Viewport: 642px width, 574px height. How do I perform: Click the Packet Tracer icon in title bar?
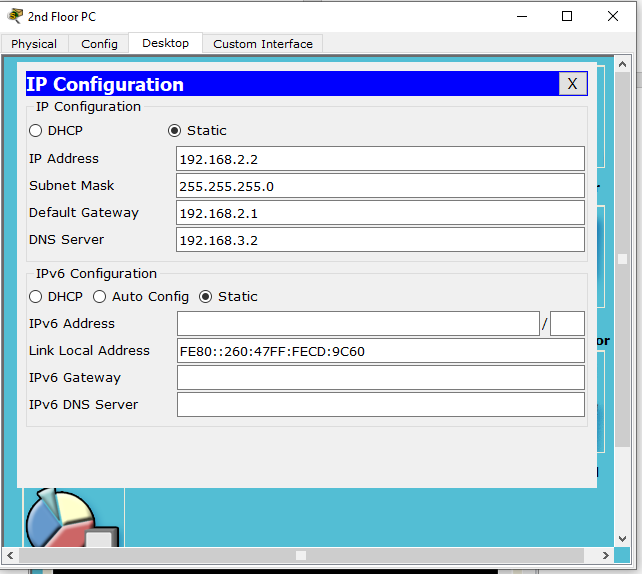coord(14,16)
